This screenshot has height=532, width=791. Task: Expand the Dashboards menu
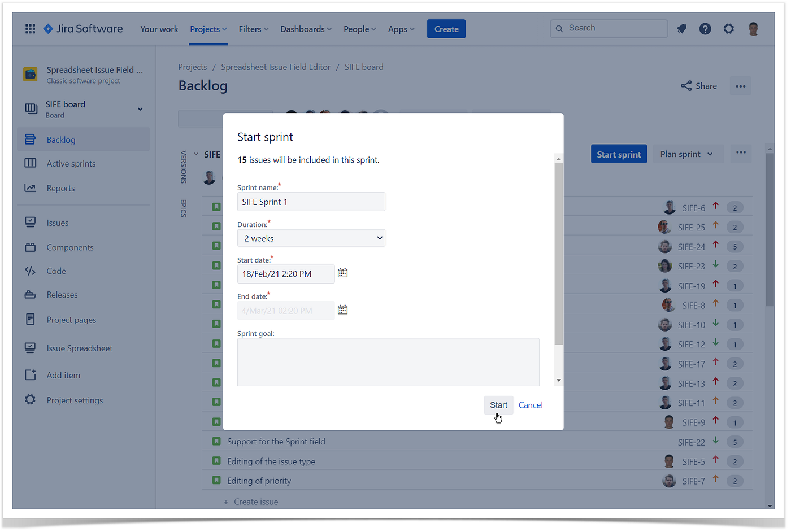click(306, 29)
